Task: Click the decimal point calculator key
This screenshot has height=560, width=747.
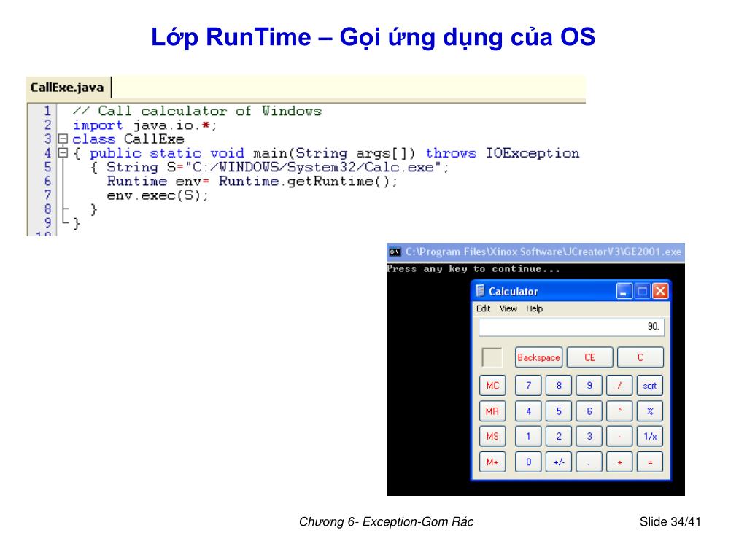Action: (589, 462)
